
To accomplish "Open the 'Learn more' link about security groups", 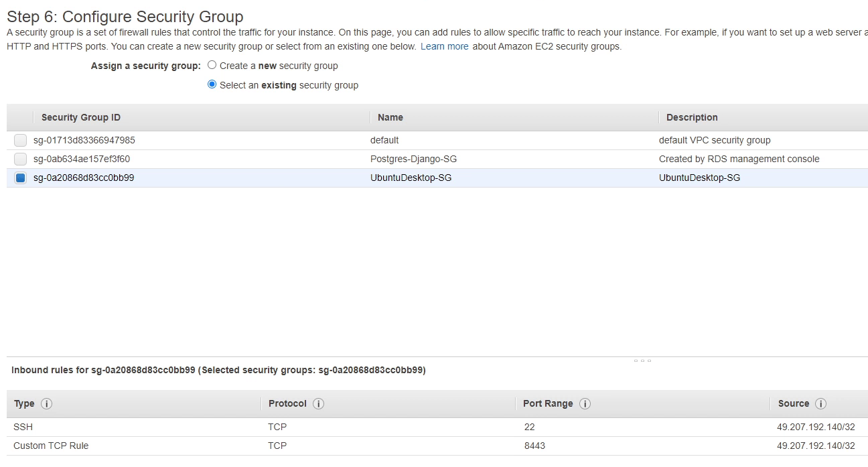I will pos(444,46).
